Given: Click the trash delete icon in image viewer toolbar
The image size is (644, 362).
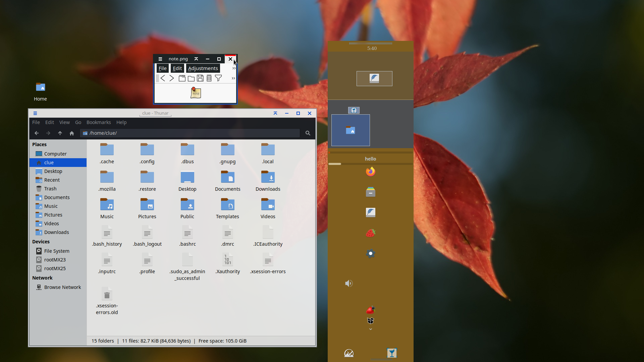Looking at the screenshot, I should click(x=209, y=78).
